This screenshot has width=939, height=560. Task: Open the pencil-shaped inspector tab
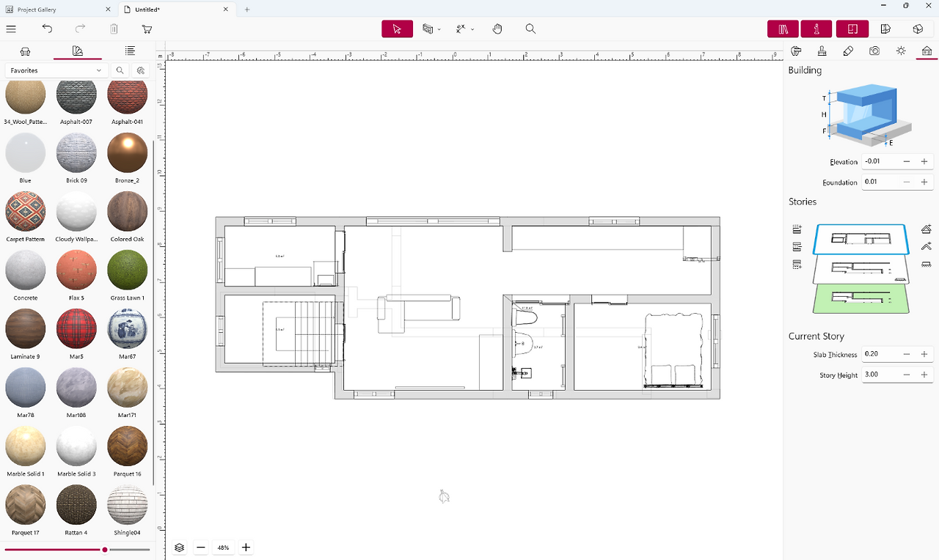point(848,51)
